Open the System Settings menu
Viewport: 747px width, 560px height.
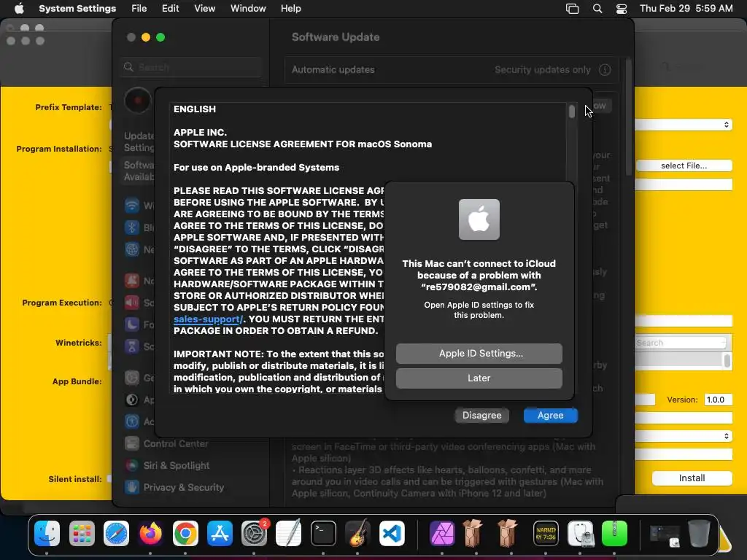(77, 9)
